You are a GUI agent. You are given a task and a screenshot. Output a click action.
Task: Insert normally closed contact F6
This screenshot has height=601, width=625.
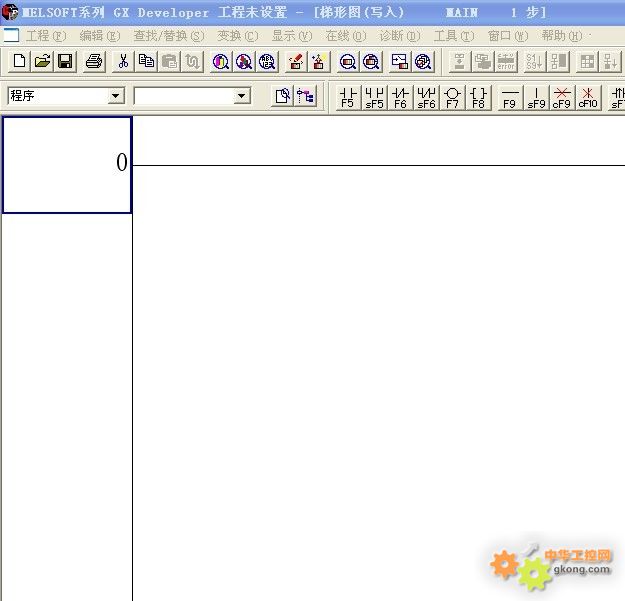tap(400, 97)
